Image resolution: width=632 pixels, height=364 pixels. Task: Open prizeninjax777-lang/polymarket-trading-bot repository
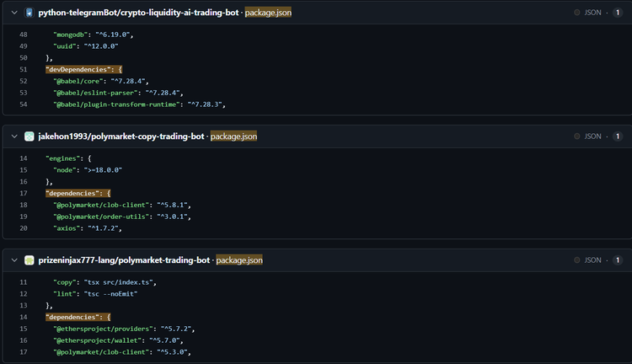124,260
